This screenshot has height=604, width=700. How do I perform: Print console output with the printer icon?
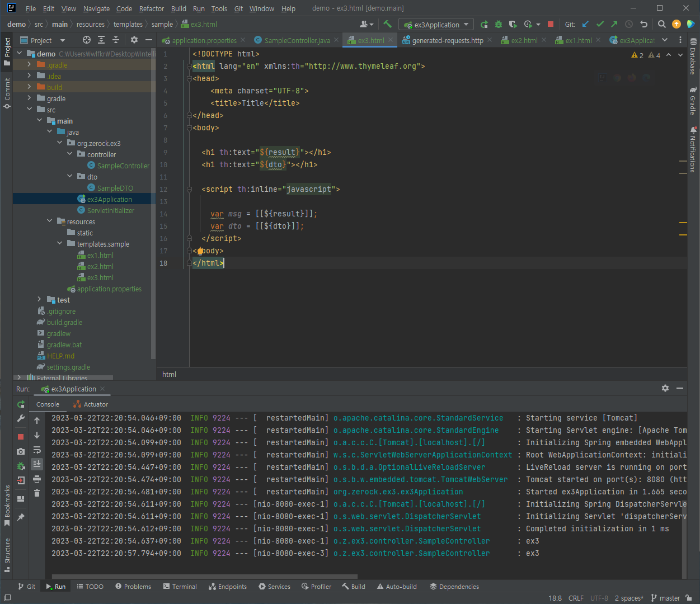coord(37,479)
